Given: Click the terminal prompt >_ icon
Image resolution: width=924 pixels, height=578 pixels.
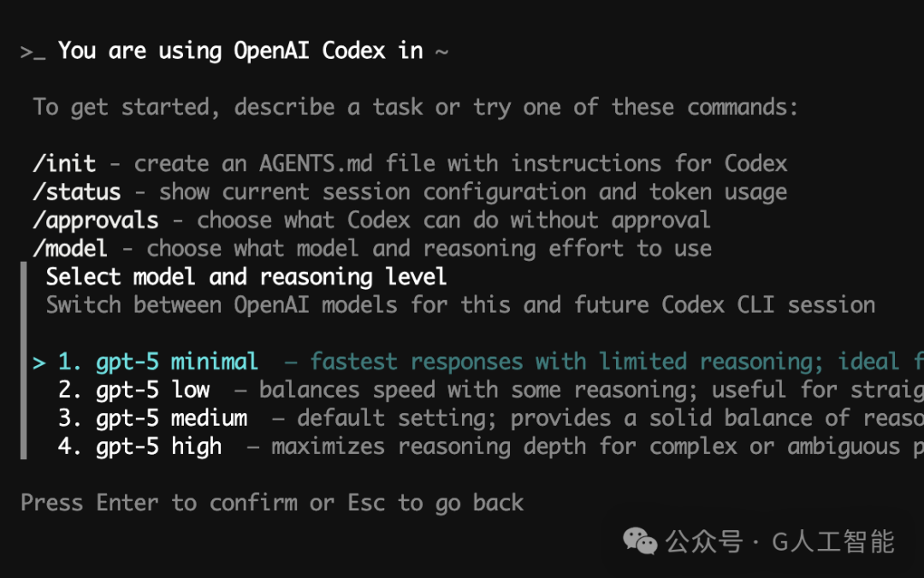Looking at the screenshot, I should (x=33, y=52).
